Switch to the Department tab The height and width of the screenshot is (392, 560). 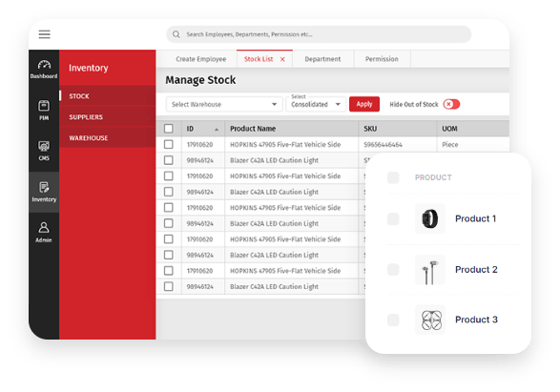[322, 59]
